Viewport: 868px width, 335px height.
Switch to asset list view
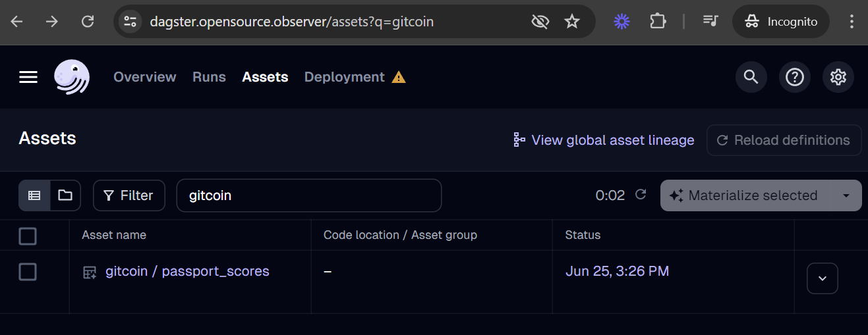(34, 195)
